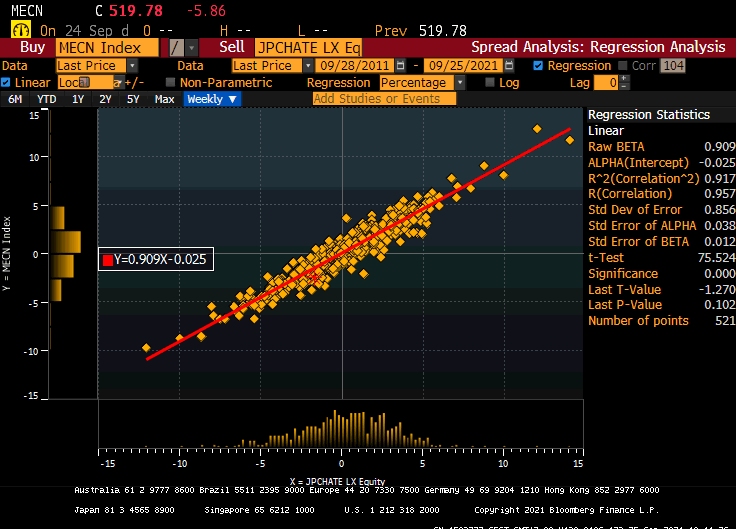Switch to the 6M time range
Screen dimensions: 736x529
[15, 99]
